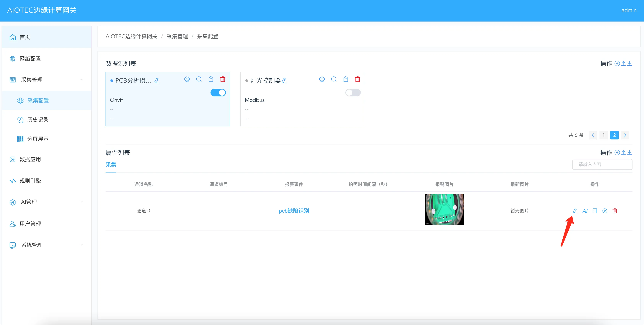Click the gear settings icon on PCB card

pyautogui.click(x=187, y=79)
